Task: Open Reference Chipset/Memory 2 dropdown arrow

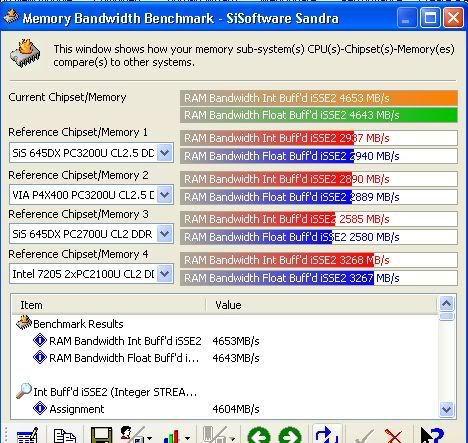Action: tap(164, 195)
